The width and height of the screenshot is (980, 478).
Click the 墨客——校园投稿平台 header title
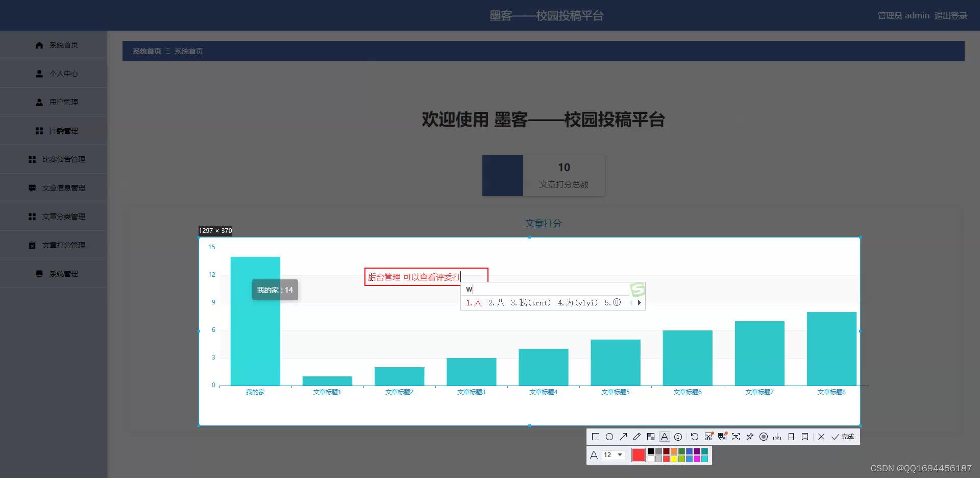(546, 16)
